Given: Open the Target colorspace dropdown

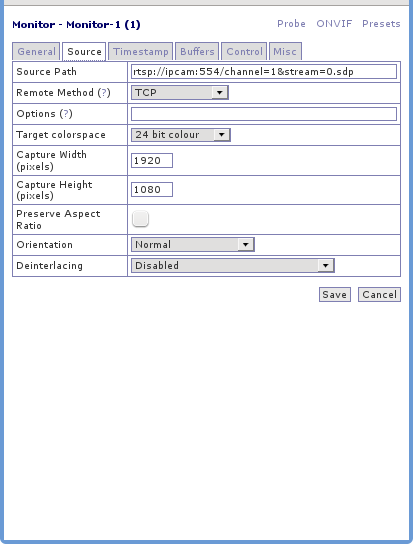Looking at the screenshot, I should click(x=181, y=135).
